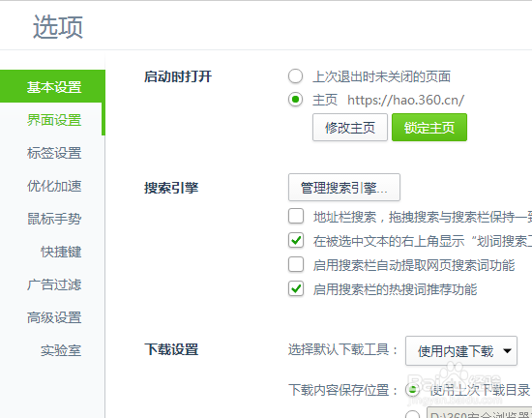
Task: Click the 搜索引擎 section heading
Action: pos(171,188)
